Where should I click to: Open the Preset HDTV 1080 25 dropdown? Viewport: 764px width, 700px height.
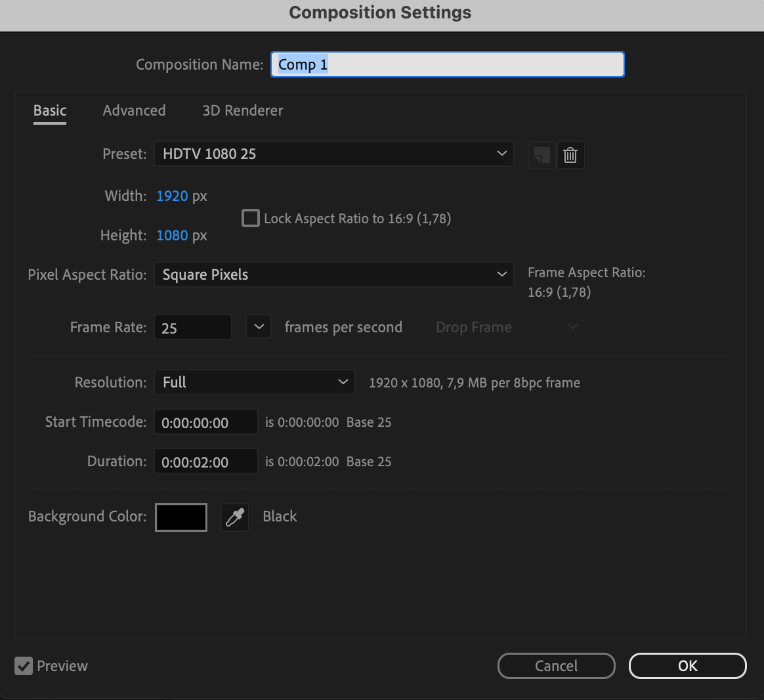tap(333, 154)
